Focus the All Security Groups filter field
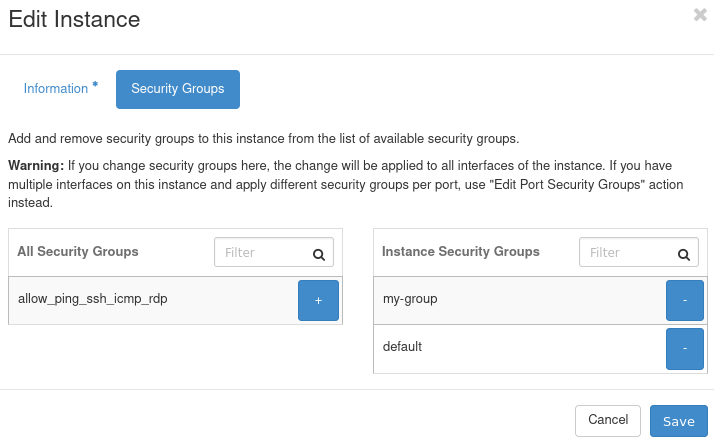The image size is (714, 444). 262,253
